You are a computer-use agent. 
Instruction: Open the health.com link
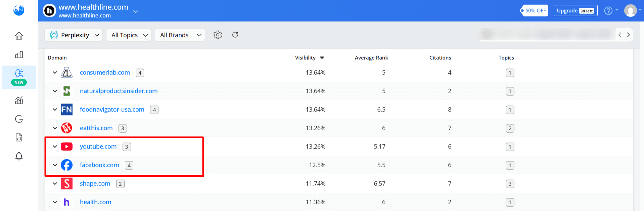click(x=95, y=202)
